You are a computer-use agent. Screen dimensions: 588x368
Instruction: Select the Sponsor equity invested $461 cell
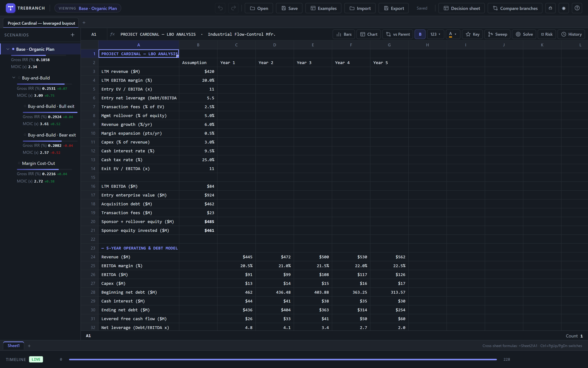pos(198,230)
